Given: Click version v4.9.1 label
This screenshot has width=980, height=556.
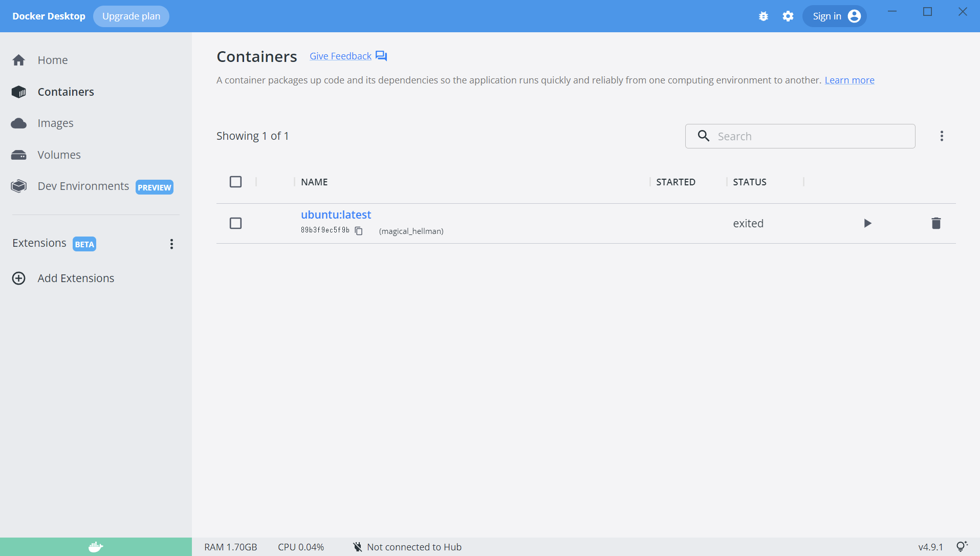Looking at the screenshot, I should [x=930, y=547].
